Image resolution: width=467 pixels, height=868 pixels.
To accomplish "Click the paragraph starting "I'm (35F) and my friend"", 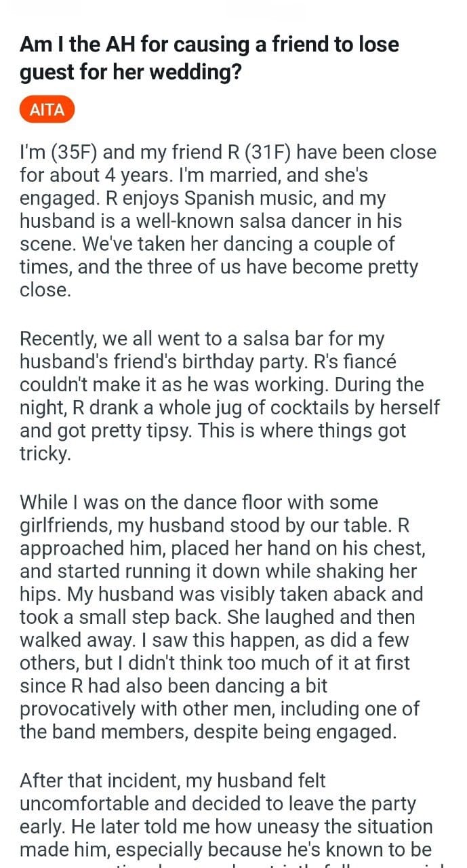I will pyautogui.click(x=228, y=220).
